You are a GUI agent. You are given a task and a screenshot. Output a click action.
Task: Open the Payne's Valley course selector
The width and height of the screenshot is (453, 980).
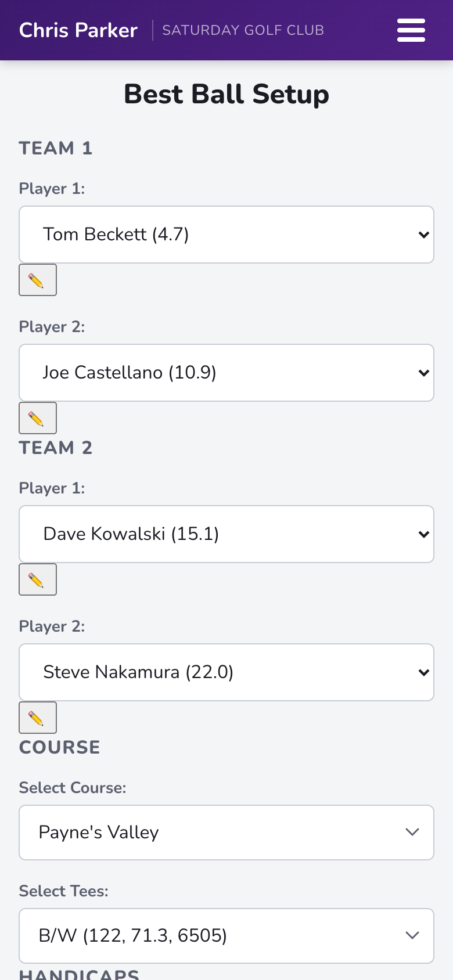click(x=227, y=833)
